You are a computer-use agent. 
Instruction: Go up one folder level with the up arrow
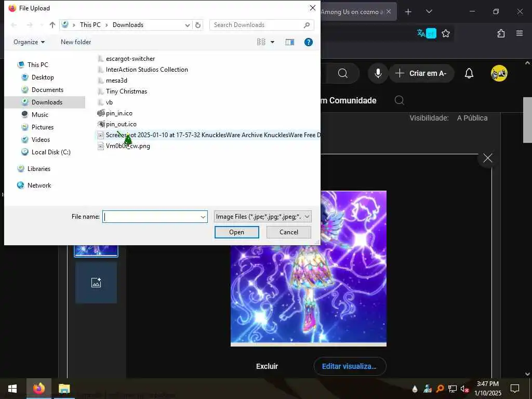tap(52, 25)
